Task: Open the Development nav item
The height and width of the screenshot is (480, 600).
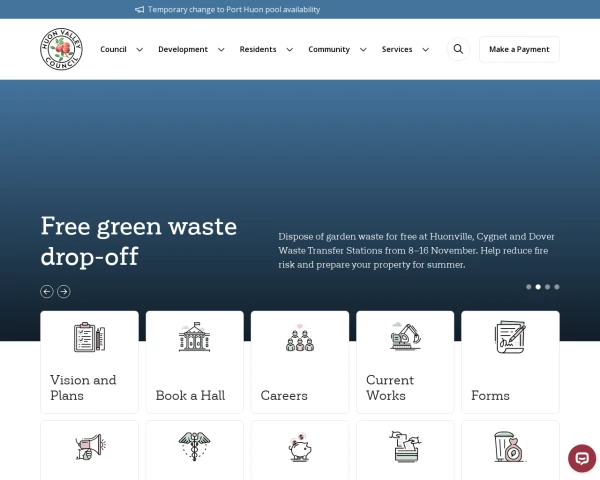Action: point(183,49)
